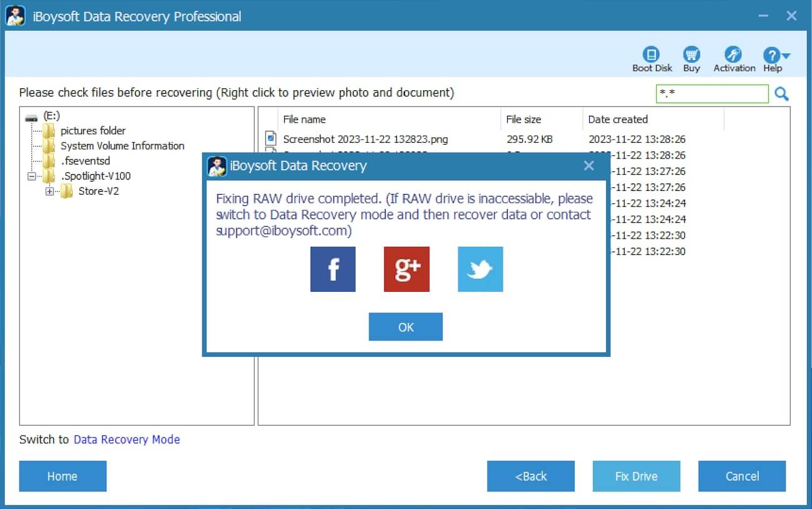This screenshot has width=812, height=509.
Task: Share on Google+ from the dialog
Action: [x=406, y=269]
